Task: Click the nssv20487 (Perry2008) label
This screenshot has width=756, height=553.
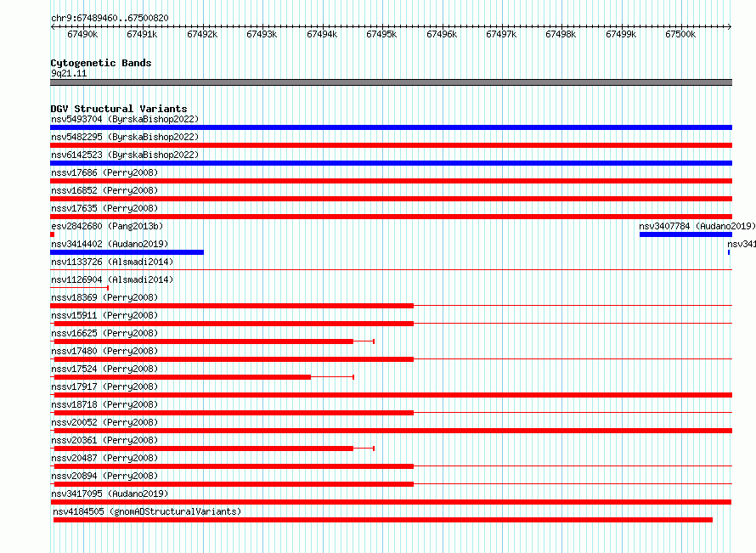Action: tap(104, 458)
